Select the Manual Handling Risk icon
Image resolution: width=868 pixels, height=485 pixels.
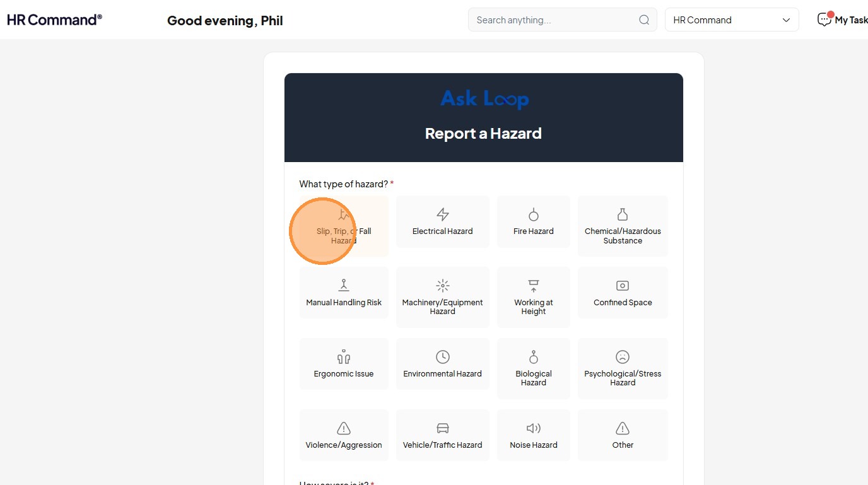pos(344,285)
